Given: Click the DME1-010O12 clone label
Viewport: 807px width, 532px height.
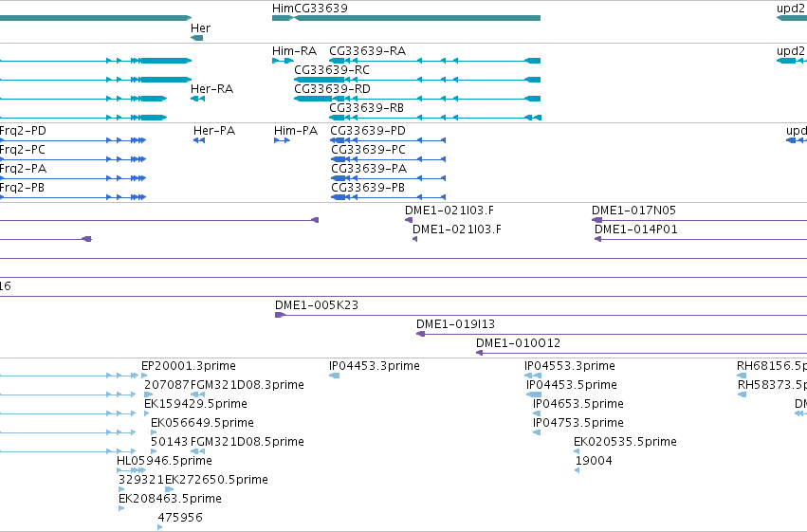Looking at the screenshot, I should click(x=519, y=343).
